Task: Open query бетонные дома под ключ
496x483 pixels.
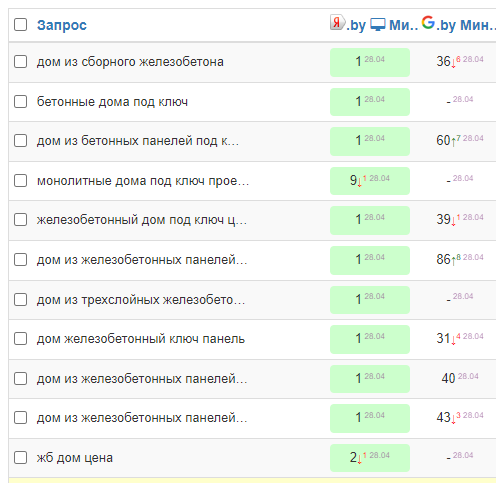Action: [112, 102]
